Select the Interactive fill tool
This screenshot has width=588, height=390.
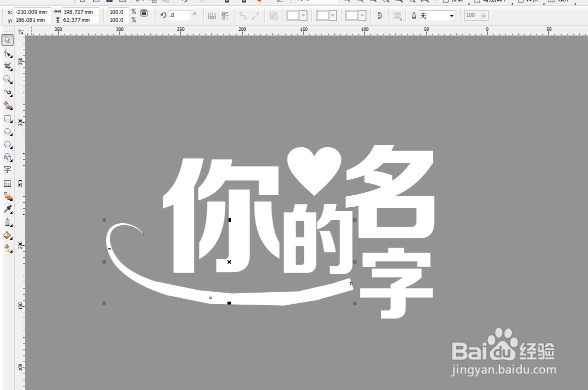coord(7,248)
